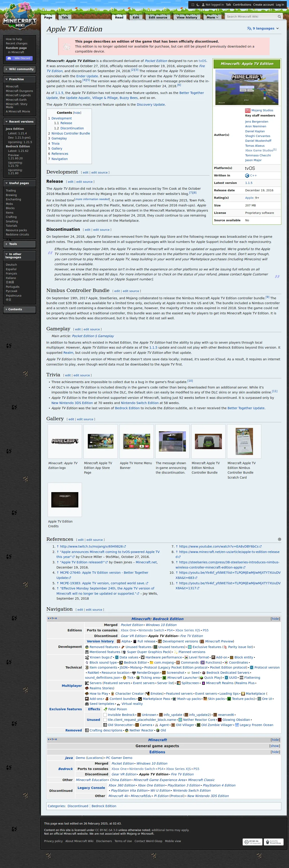Click the Add-ons icon in the navbox

87,699
